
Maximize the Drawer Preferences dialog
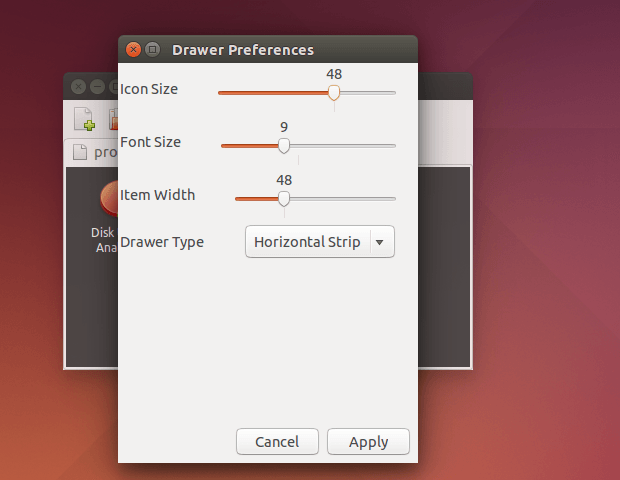tap(152, 49)
